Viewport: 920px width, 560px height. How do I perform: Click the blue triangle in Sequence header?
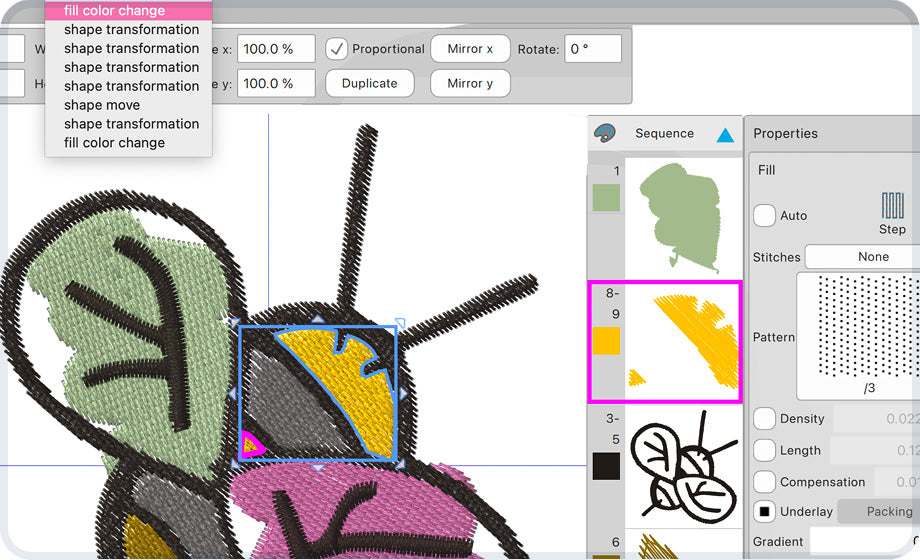click(725, 134)
